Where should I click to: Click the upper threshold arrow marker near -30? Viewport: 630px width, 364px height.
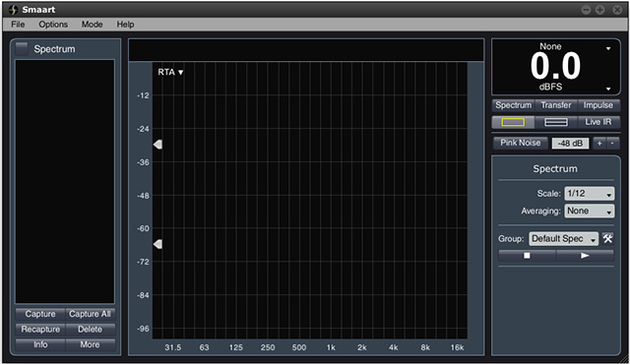pos(157,145)
